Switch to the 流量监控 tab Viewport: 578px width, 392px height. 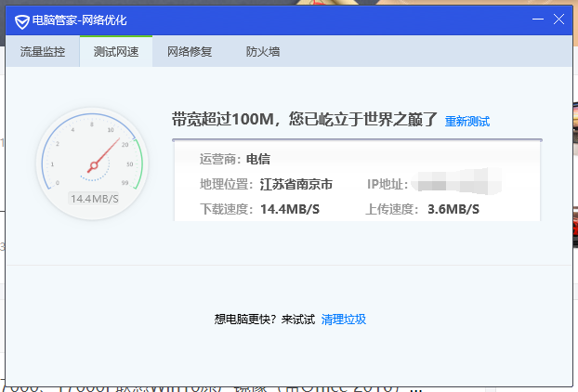tap(43, 52)
